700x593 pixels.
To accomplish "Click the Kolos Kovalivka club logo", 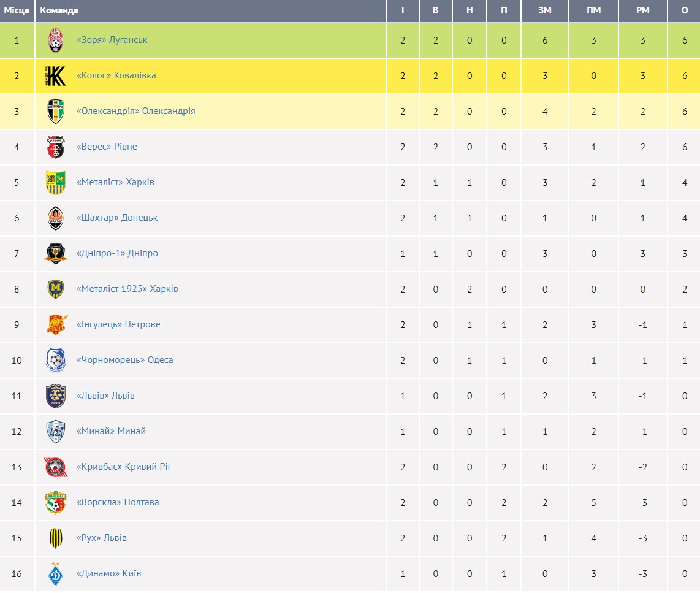I will (56, 76).
